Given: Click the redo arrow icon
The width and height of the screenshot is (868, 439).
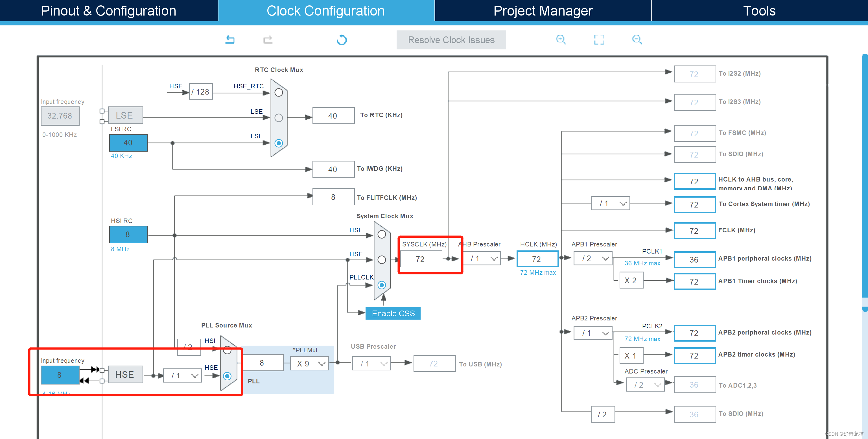Looking at the screenshot, I should [x=268, y=40].
